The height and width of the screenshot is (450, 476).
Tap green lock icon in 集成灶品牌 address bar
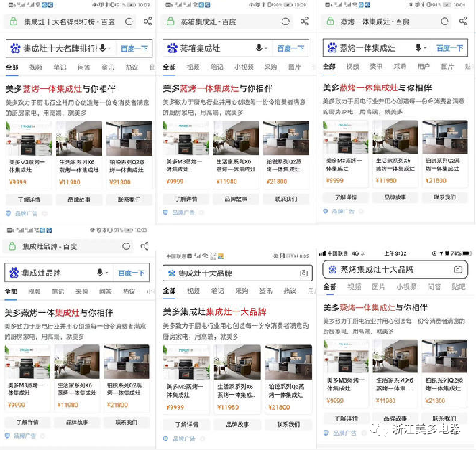click(12, 246)
